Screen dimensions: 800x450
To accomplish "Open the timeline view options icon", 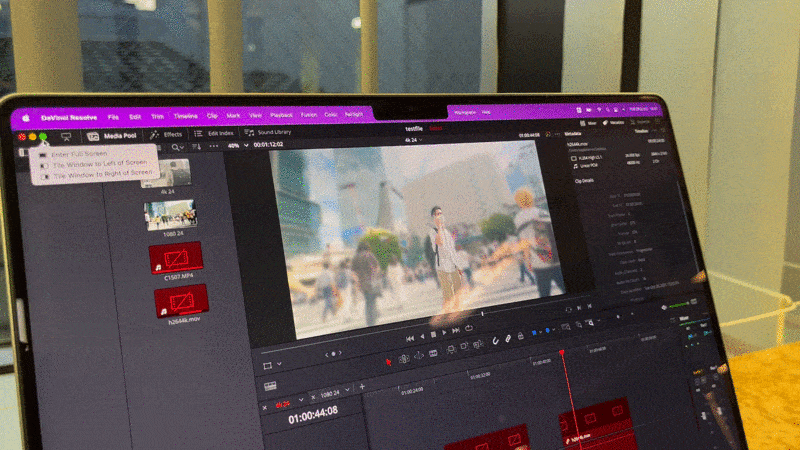I will click(x=270, y=386).
